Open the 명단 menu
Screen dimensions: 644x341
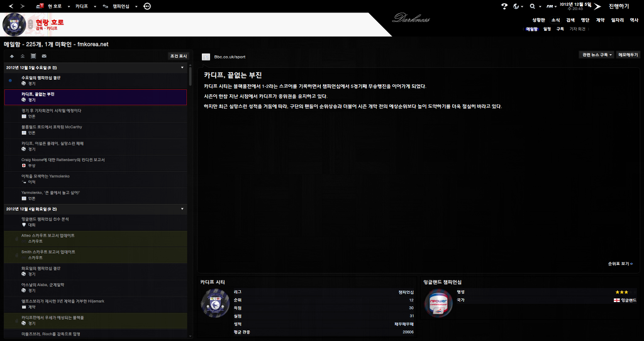586,20
